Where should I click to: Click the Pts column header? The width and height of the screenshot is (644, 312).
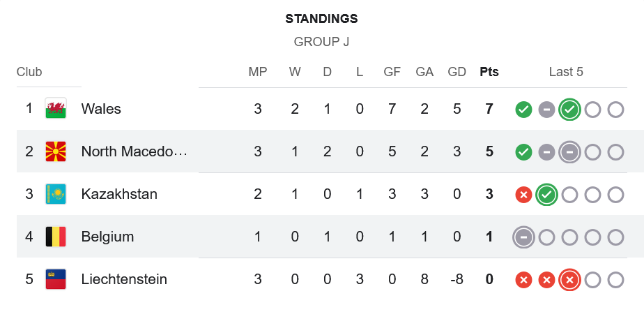pos(489,72)
